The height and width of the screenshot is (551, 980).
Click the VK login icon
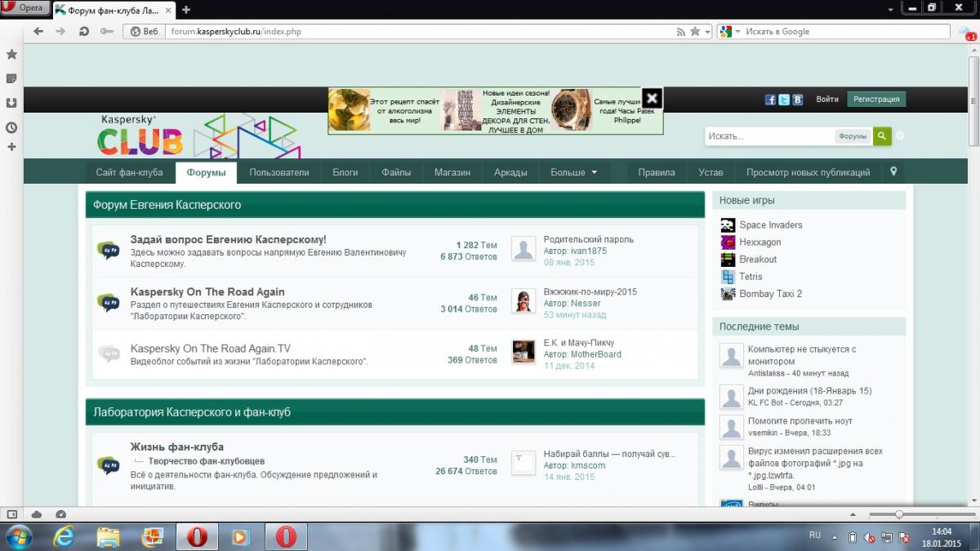point(798,100)
